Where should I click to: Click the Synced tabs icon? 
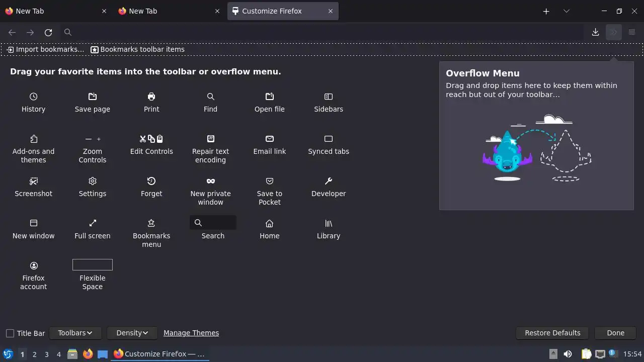click(329, 139)
